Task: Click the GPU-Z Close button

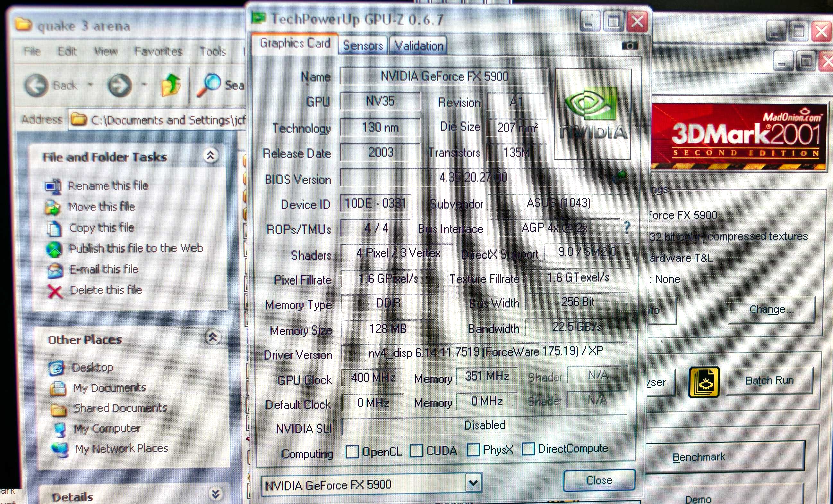Action: coord(599,480)
